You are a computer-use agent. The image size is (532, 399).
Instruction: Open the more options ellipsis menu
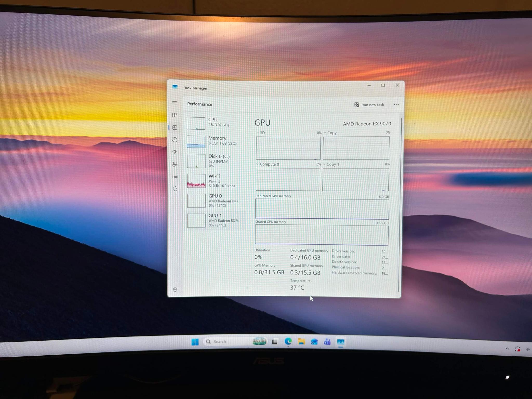396,104
